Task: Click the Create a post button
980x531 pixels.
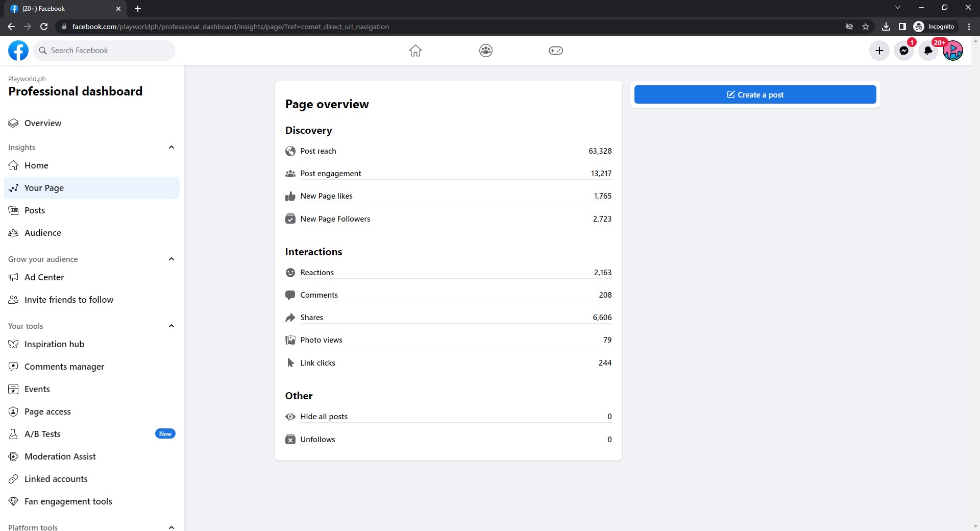Action: [755, 94]
